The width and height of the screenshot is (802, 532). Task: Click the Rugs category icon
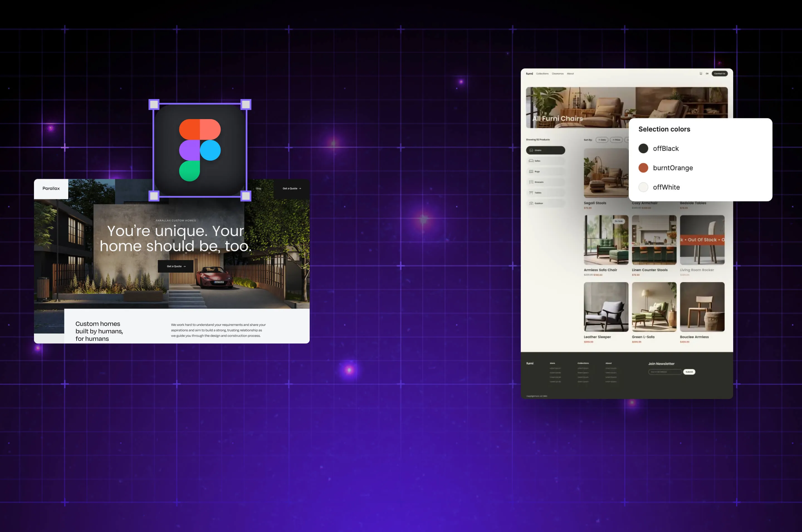pos(531,171)
